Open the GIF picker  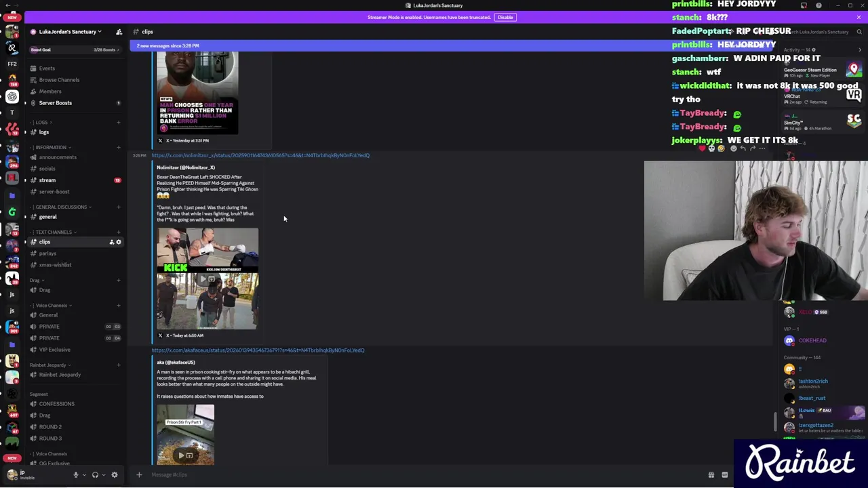point(724,474)
